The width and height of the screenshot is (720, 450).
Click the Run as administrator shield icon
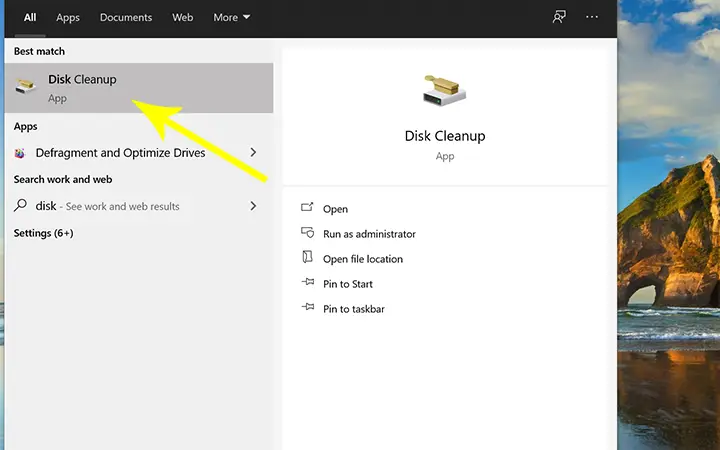(307, 232)
